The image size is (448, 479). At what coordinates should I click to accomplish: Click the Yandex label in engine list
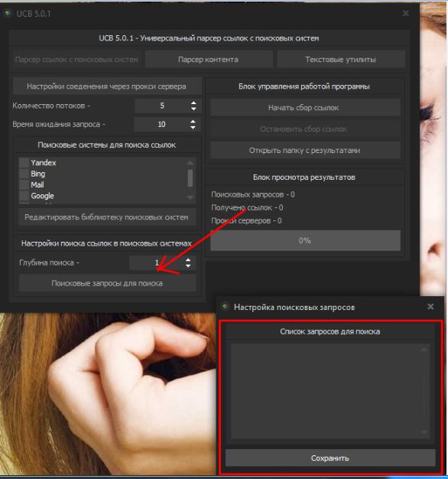tap(44, 162)
